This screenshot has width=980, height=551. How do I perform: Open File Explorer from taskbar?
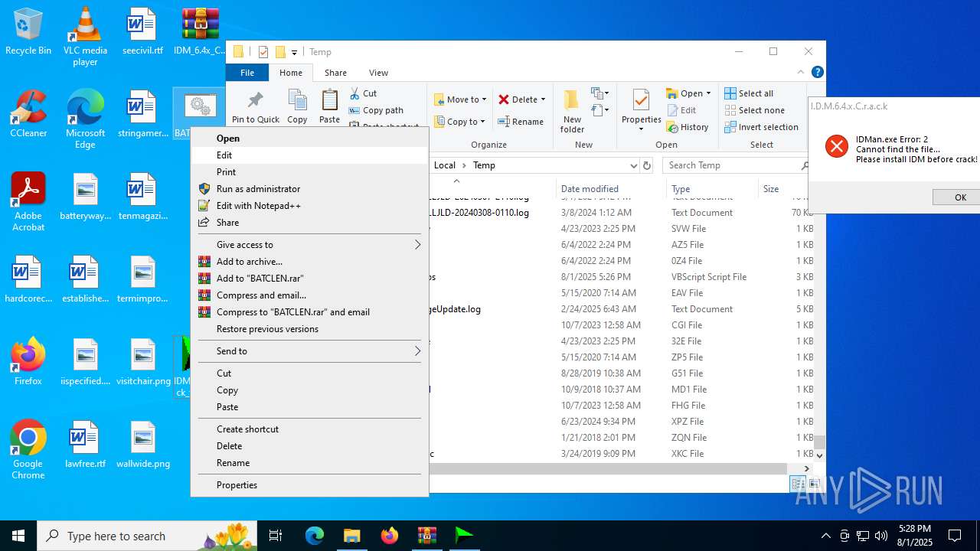click(351, 536)
